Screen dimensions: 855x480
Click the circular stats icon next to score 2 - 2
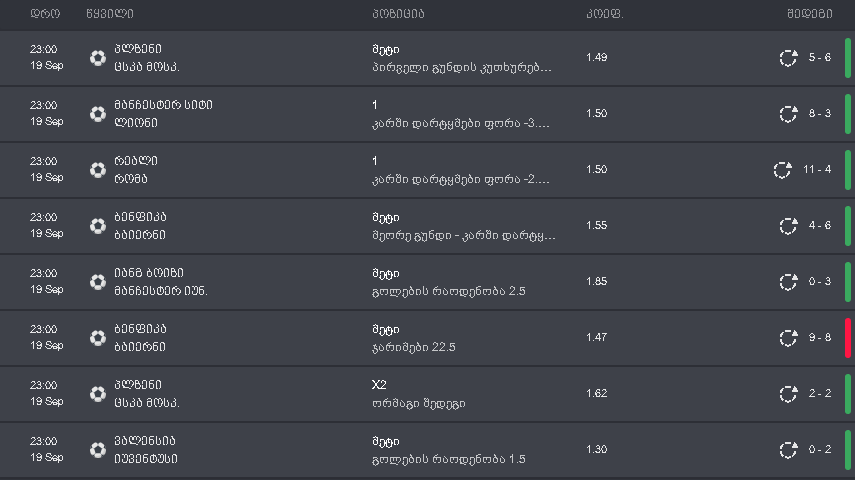[x=788, y=394]
